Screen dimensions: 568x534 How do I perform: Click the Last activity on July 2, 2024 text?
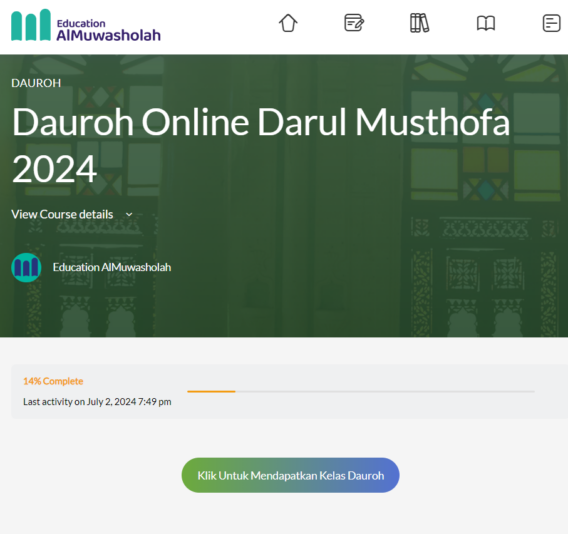[97, 402]
